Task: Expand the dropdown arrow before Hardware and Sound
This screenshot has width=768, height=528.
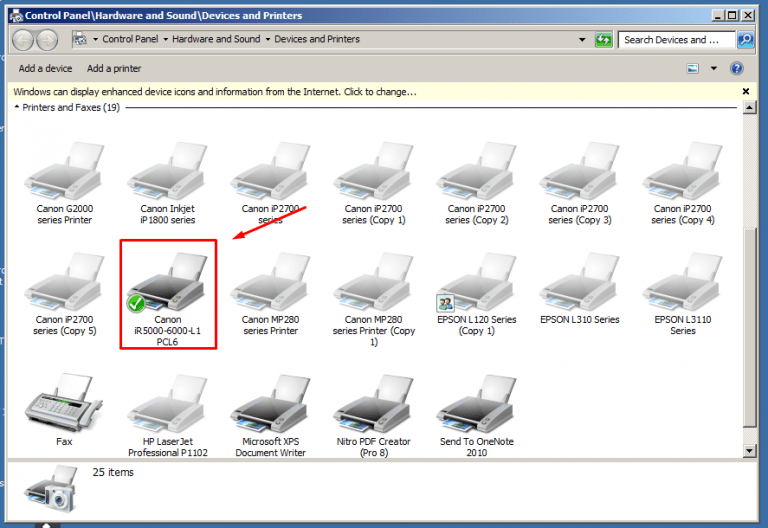Action: click(x=166, y=39)
